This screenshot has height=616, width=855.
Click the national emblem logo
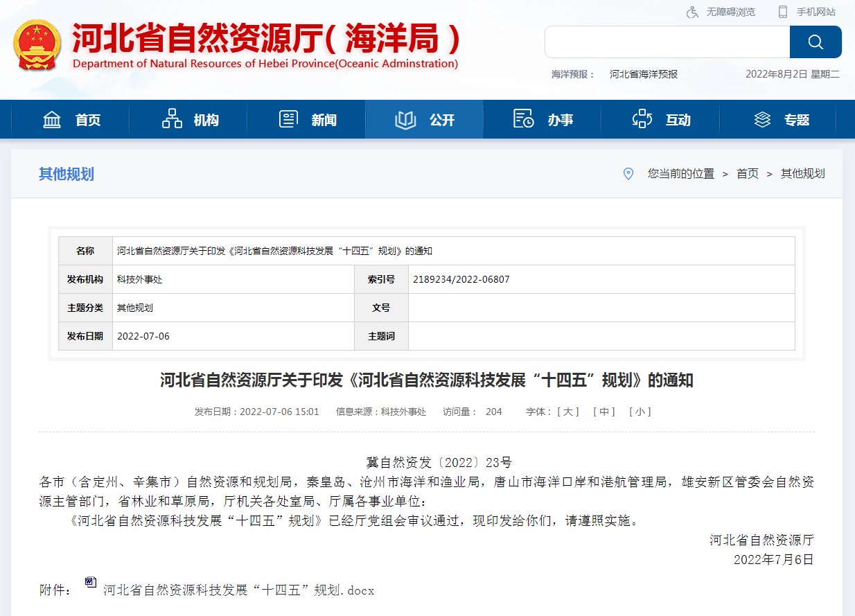click(37, 42)
